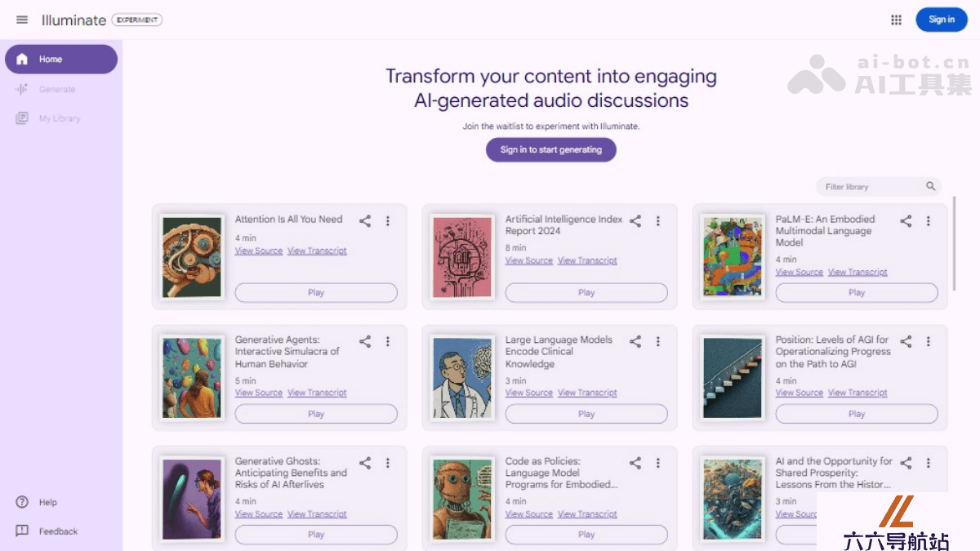This screenshot has width=980, height=551.
Task: Open more options for PaLM-E card
Action: 929,220
